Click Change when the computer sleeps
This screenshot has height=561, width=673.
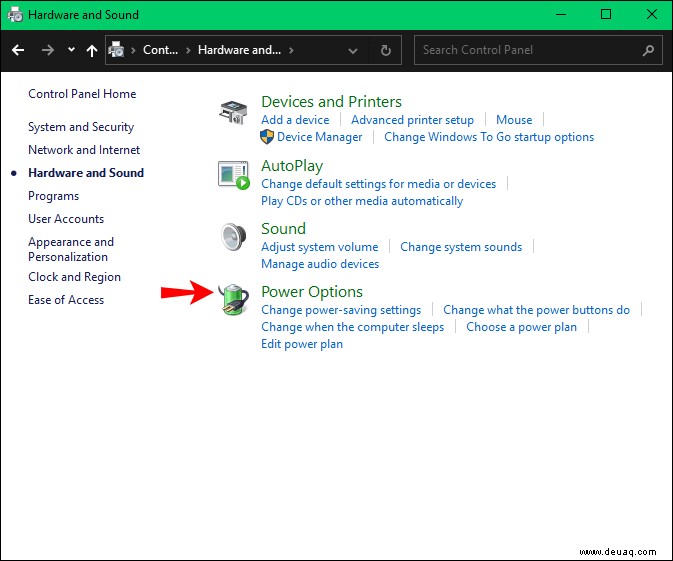click(x=352, y=327)
